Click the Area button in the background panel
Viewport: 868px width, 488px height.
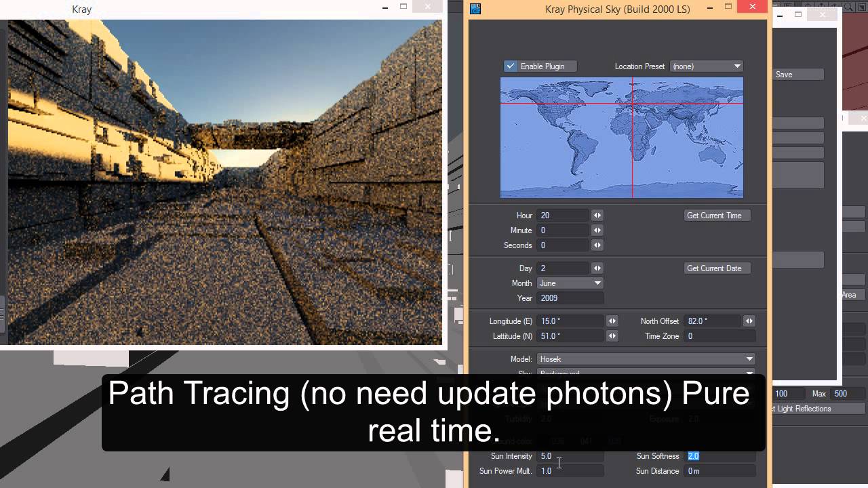[x=853, y=295]
